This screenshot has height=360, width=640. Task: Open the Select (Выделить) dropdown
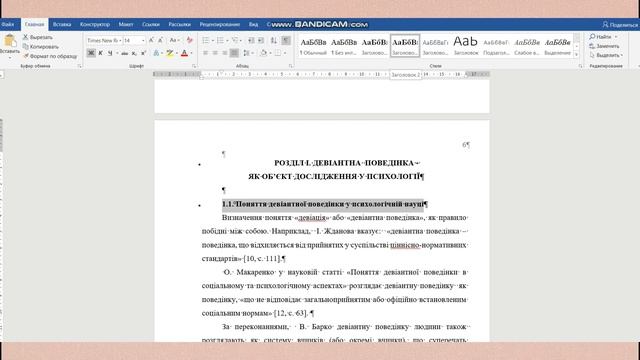click(x=606, y=55)
